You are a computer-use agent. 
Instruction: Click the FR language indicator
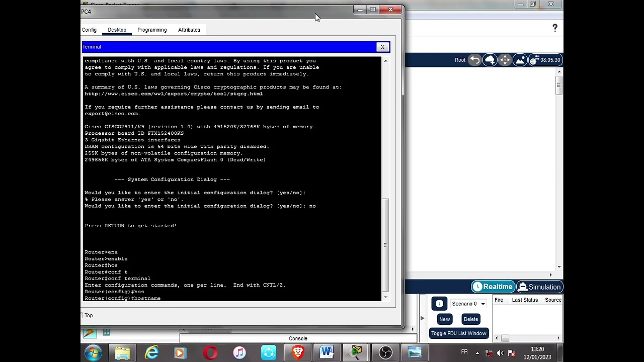[x=464, y=352]
